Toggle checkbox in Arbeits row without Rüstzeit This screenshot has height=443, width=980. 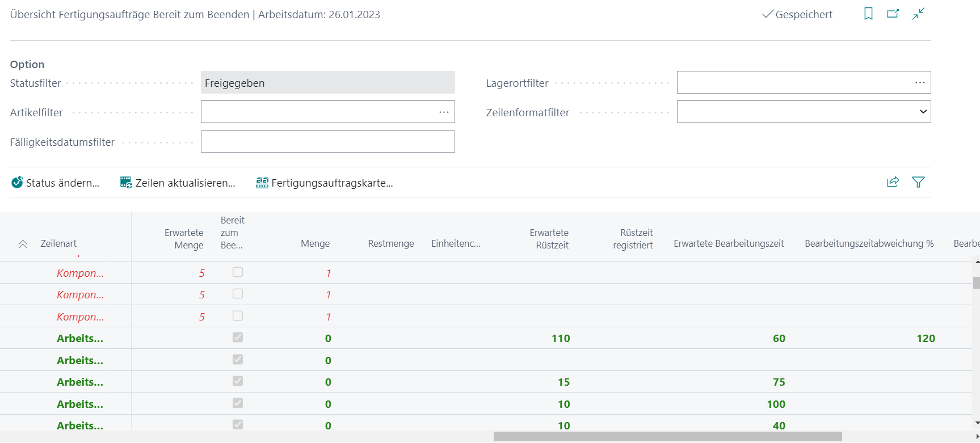coord(238,360)
